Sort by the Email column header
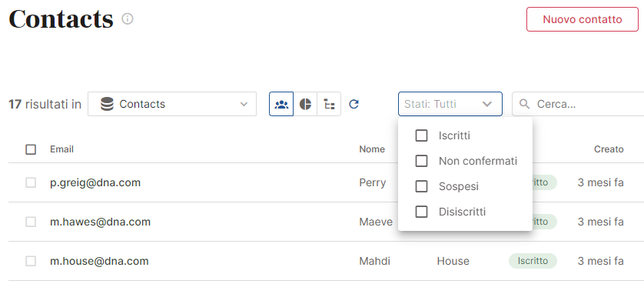Screen dimensions: 644x284 61,149
